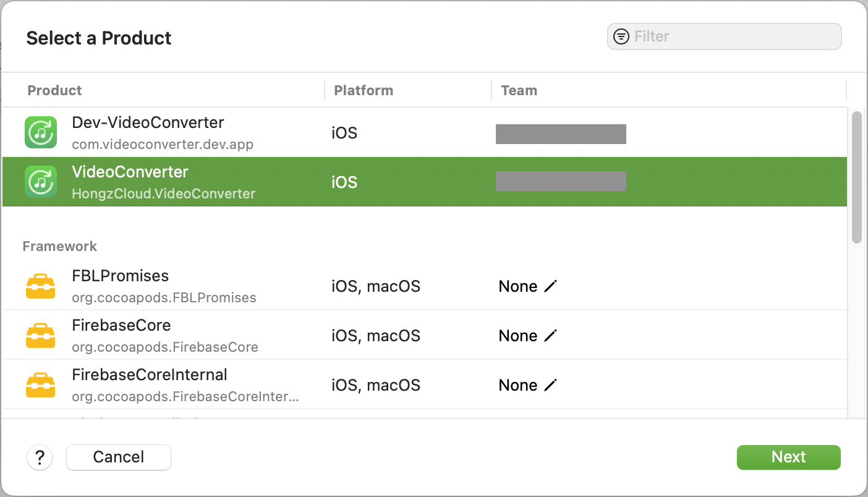Select the FirebaseCoreInternal product name
Viewport: 868px width, 497px height.
click(x=150, y=375)
